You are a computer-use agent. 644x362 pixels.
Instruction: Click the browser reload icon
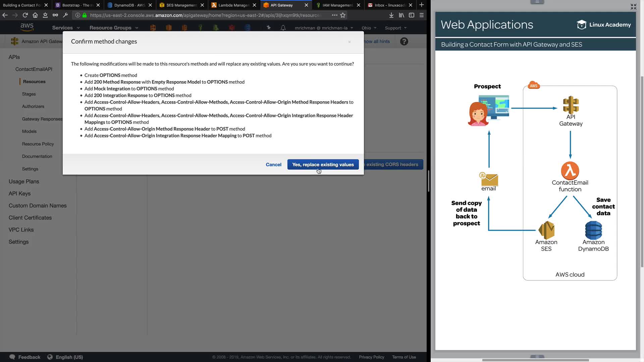click(x=25, y=15)
